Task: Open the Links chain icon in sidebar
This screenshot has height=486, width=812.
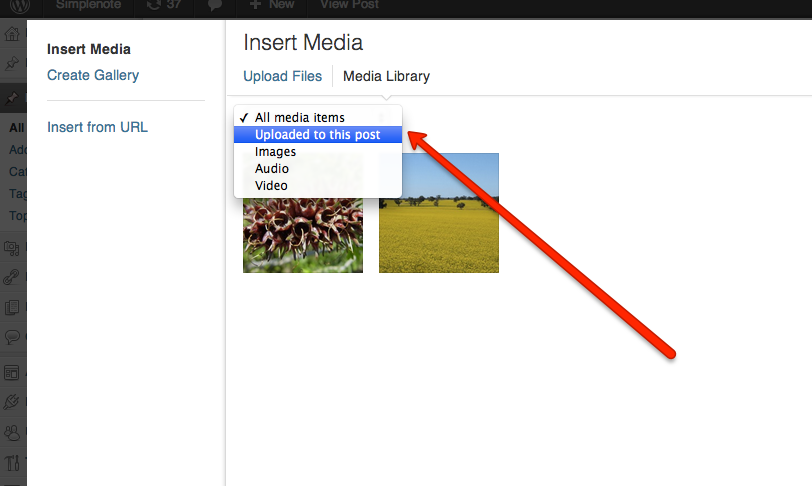Action: 12,277
